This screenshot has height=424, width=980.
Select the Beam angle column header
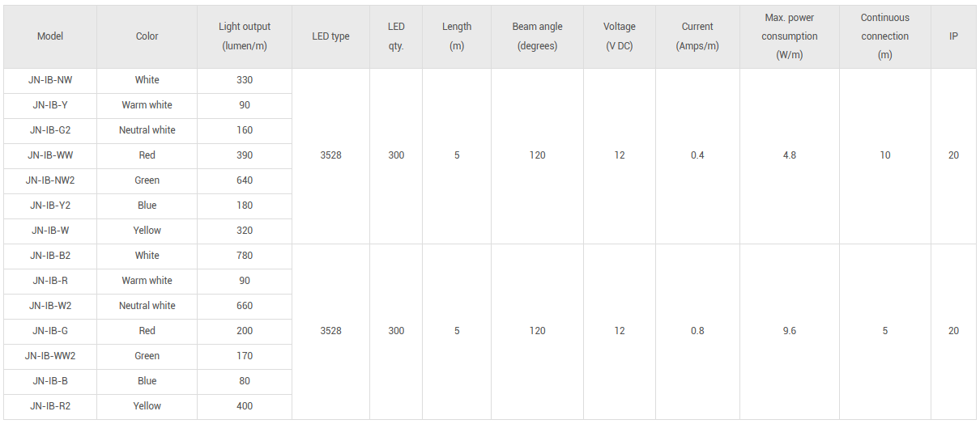click(537, 36)
